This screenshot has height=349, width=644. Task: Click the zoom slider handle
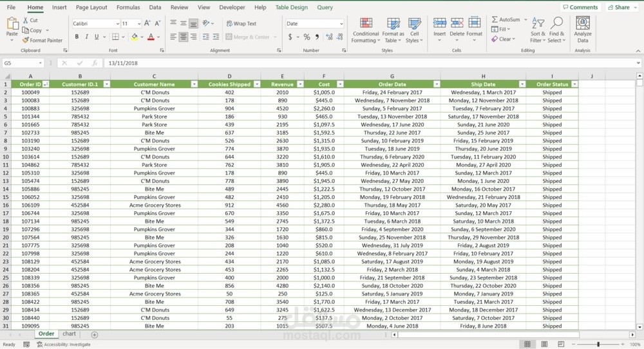(x=598, y=344)
